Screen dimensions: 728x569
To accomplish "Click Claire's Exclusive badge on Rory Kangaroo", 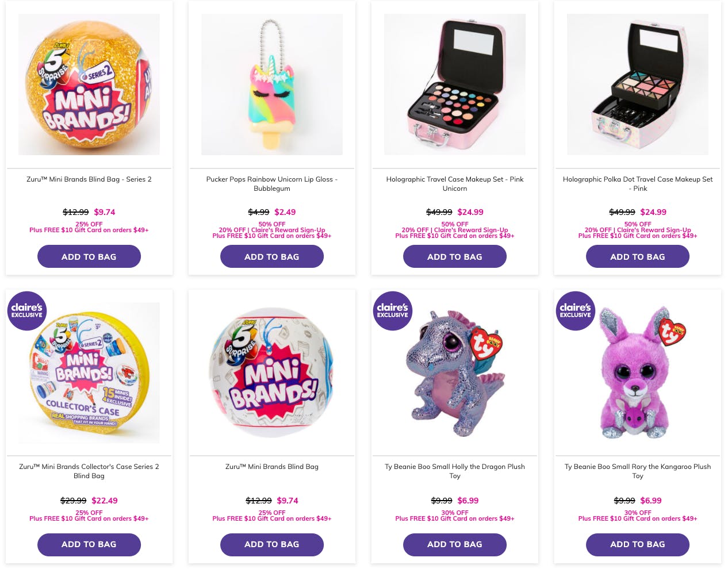I will (576, 310).
